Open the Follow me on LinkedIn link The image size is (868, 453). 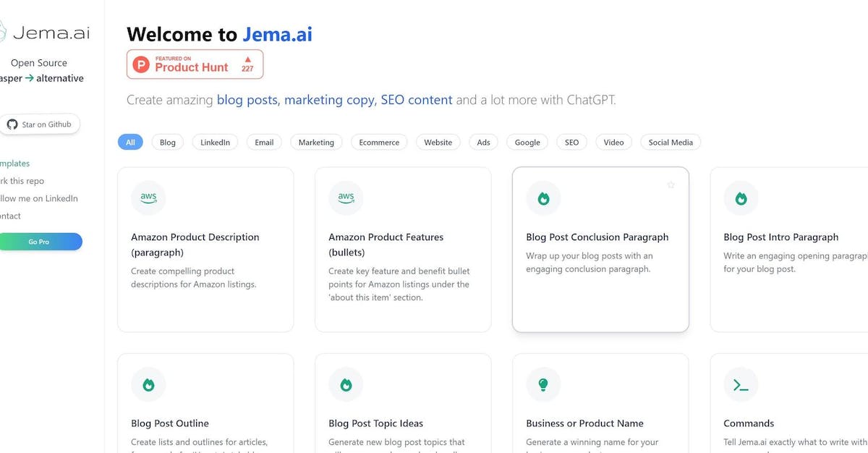point(39,198)
